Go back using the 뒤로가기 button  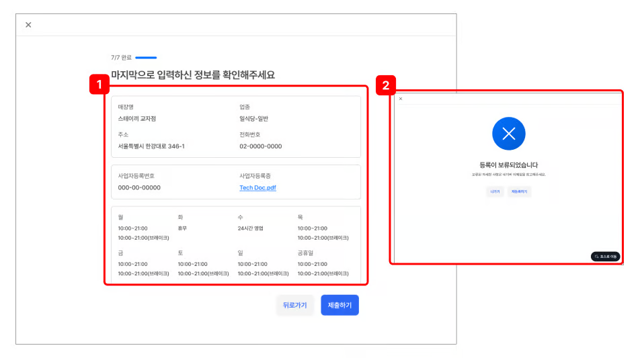tap(294, 305)
